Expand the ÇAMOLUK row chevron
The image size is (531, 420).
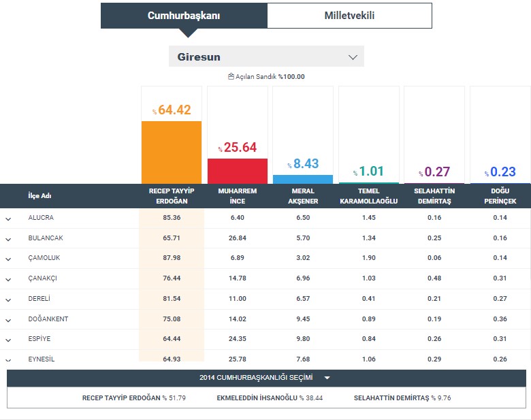point(9,259)
